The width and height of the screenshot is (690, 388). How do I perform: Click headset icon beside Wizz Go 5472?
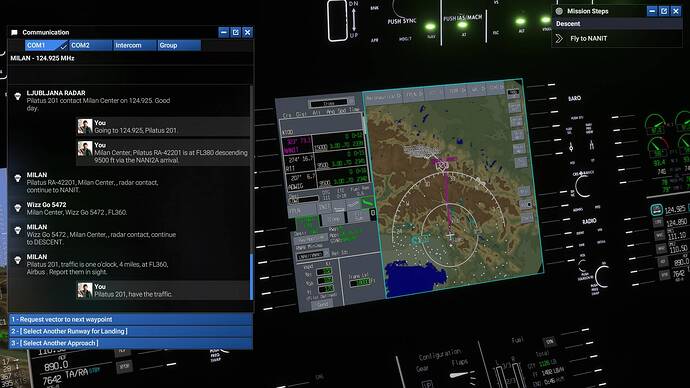coord(18,208)
